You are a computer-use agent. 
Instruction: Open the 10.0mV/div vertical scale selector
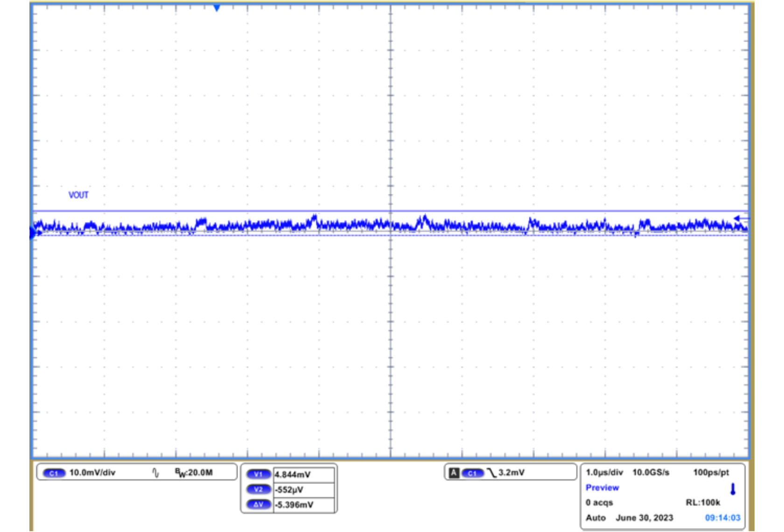click(x=91, y=473)
